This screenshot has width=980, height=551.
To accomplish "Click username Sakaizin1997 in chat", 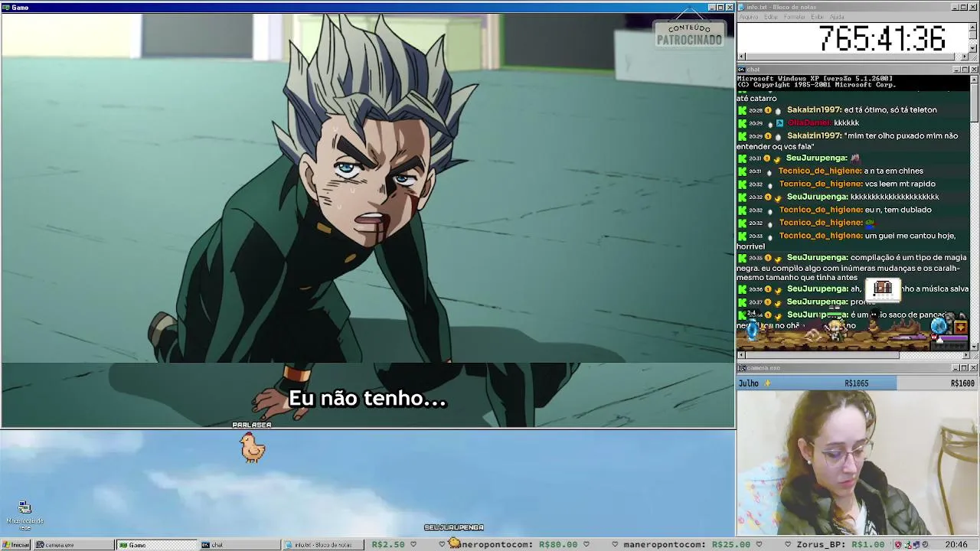I will coord(814,110).
